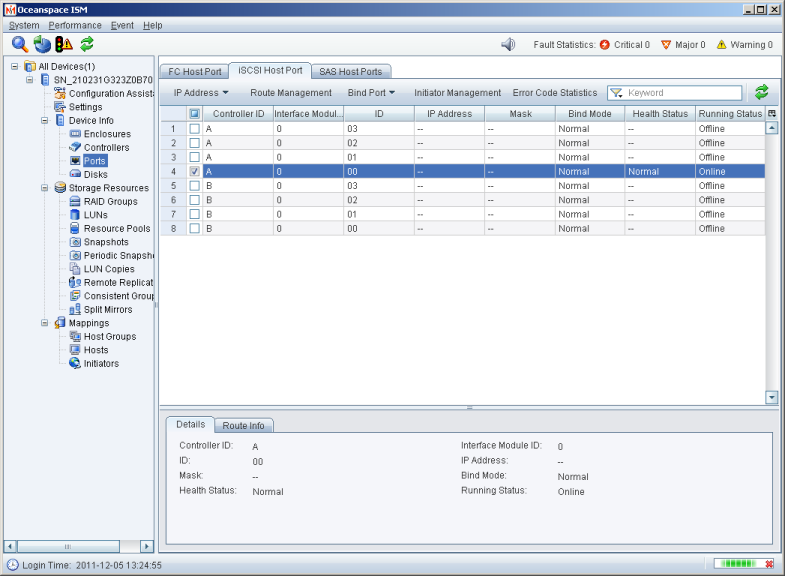The width and height of the screenshot is (785, 576).
Task: Mute alarms with the speaker icon
Action: [508, 45]
